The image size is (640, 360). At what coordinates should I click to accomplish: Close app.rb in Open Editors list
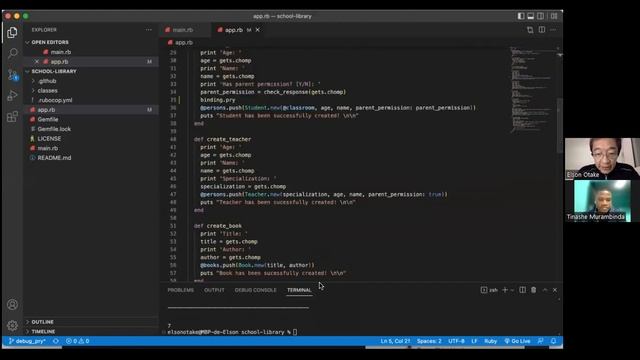click(37, 62)
